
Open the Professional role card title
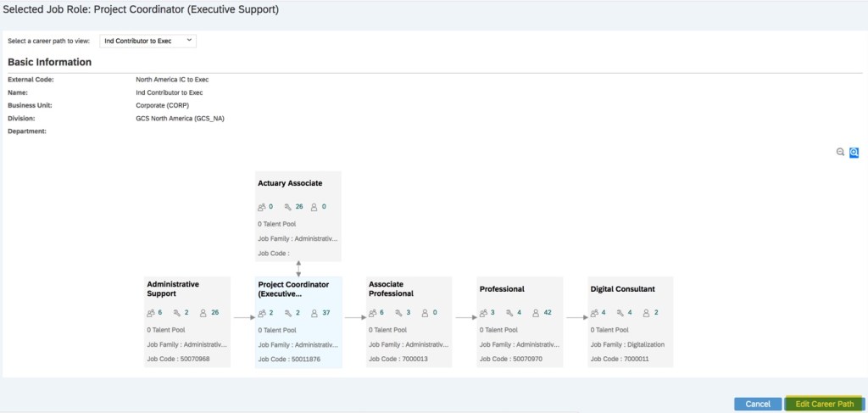(501, 289)
